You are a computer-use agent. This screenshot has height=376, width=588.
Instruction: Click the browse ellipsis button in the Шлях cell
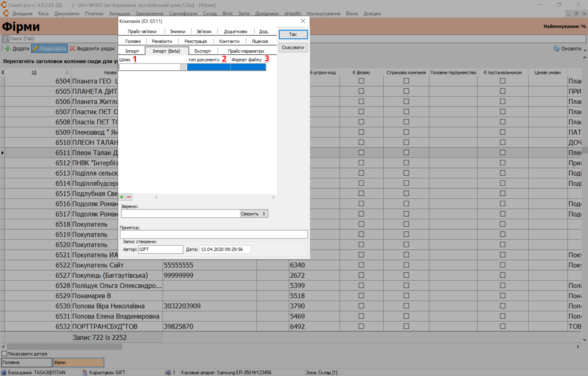point(183,67)
